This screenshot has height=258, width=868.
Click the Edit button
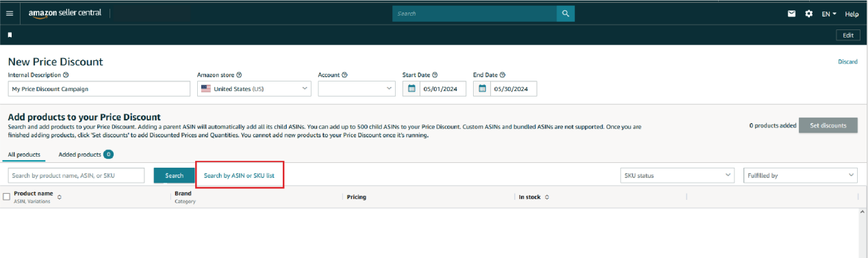tap(848, 35)
